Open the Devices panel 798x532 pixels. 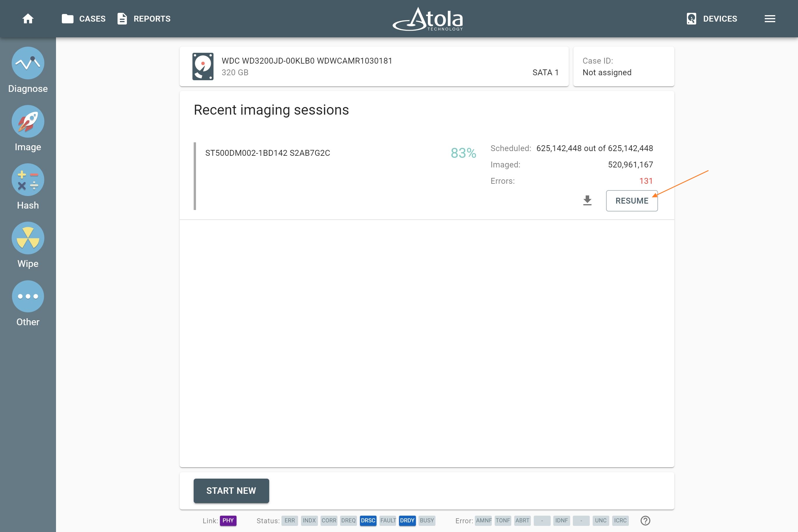(711, 19)
